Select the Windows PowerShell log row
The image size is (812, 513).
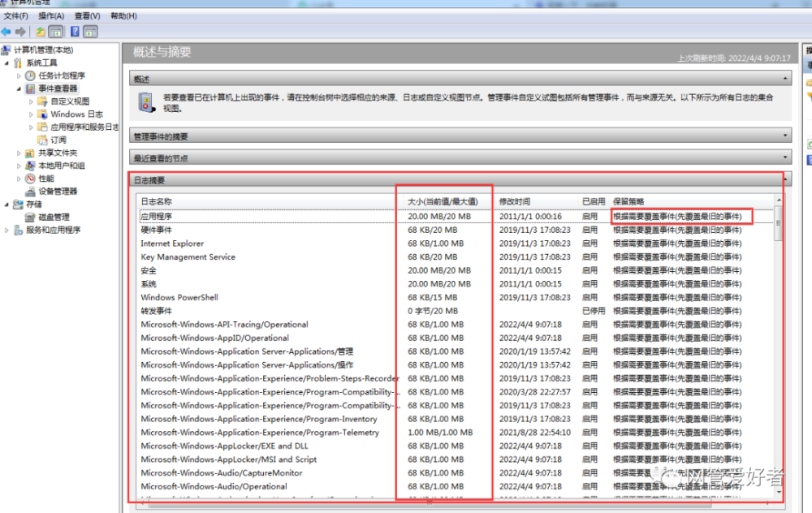click(456, 297)
